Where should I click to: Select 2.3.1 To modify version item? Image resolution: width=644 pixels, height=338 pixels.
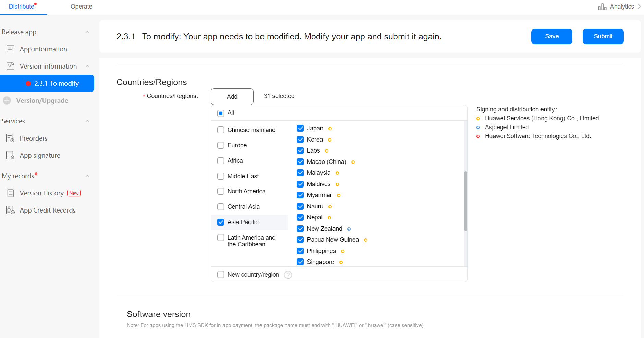(x=47, y=83)
